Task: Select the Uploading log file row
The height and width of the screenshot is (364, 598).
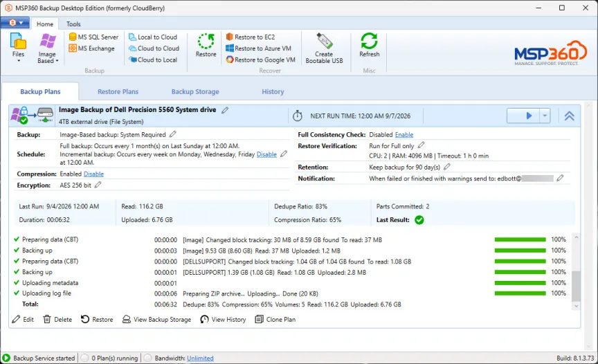Action: coord(290,293)
